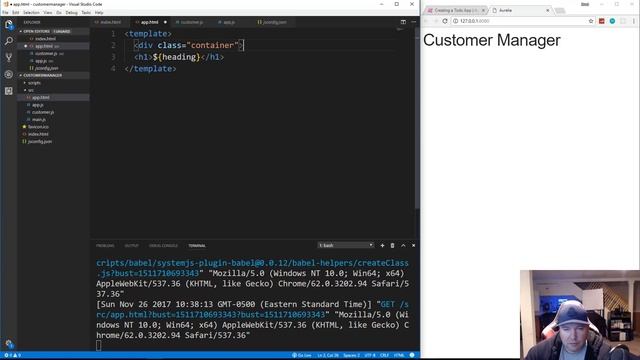Screen dimensions: 640x360
Task: Click the Split Editor icon
Action: tap(403, 22)
